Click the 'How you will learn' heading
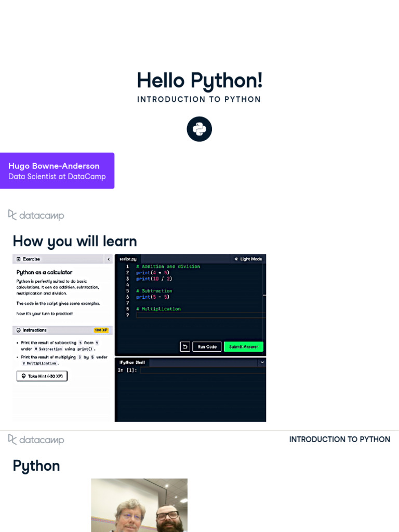Image resolution: width=399 pixels, height=532 pixels. tap(75, 241)
